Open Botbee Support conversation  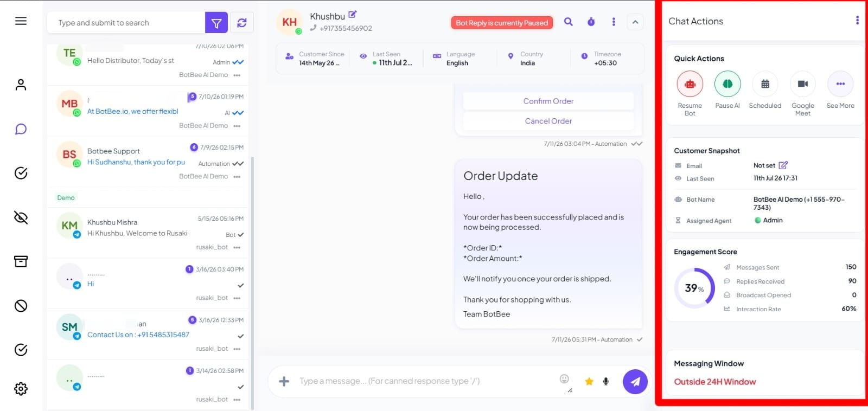[x=148, y=162]
